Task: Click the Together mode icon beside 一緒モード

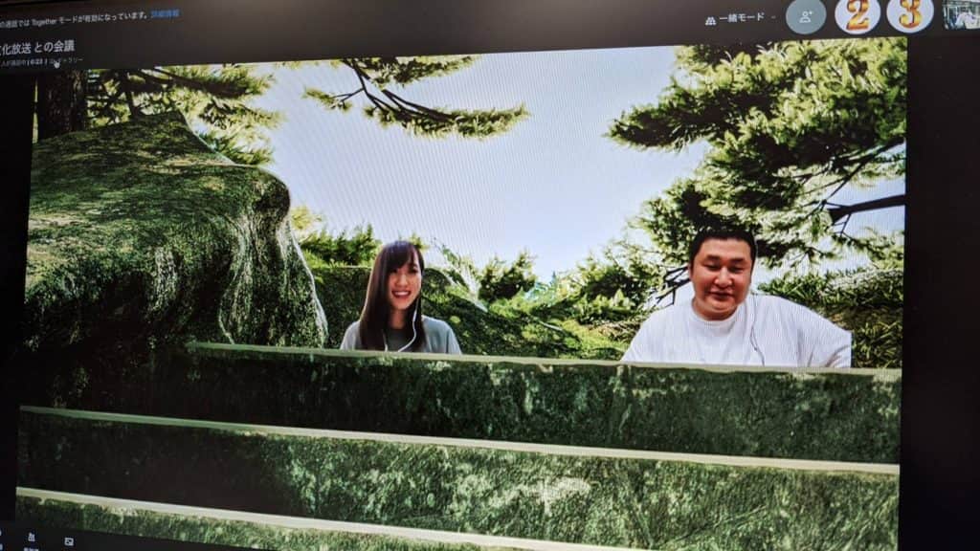Action: tap(710, 18)
